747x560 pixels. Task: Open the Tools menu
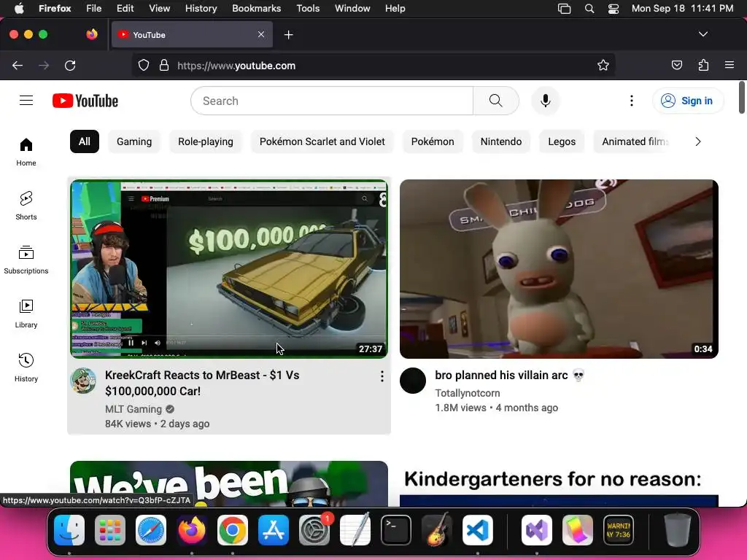pyautogui.click(x=308, y=8)
